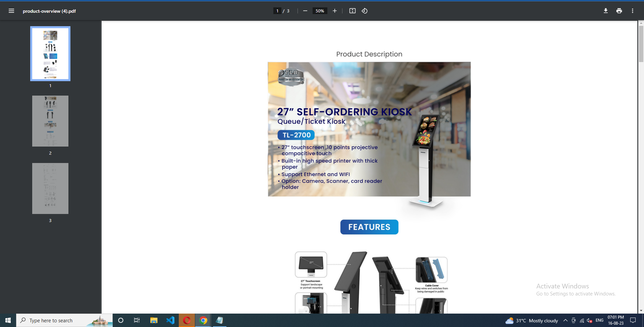Click the muted volume icon

[590, 321]
